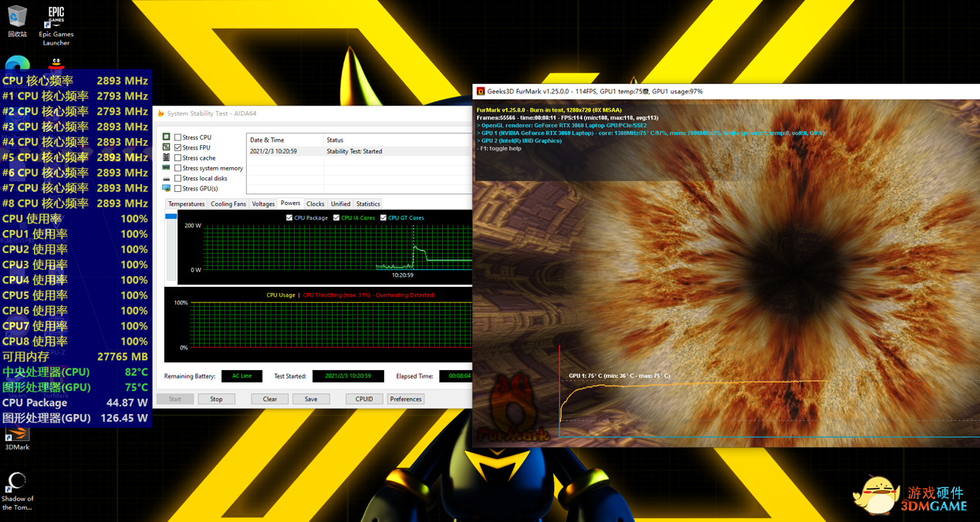Click the 可用内存 27765 MB sensor row

[75, 357]
